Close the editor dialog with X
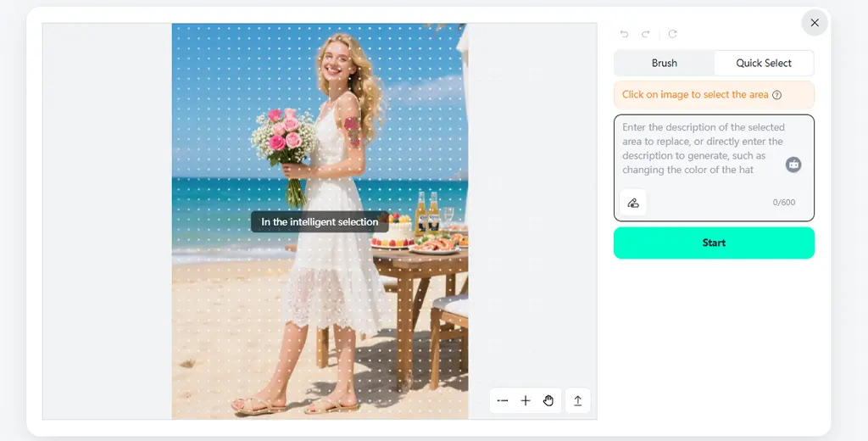This screenshot has height=441, width=868. pos(815,23)
